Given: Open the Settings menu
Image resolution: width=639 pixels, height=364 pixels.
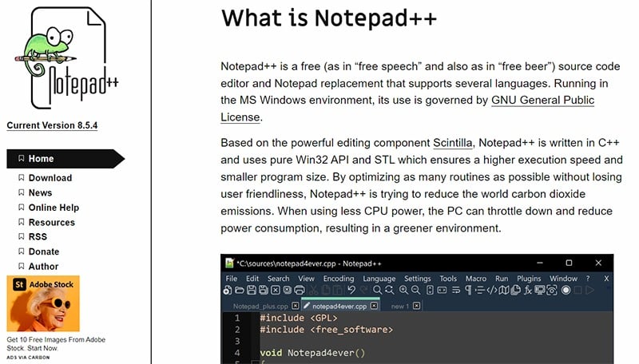Looking at the screenshot, I should click(417, 279).
